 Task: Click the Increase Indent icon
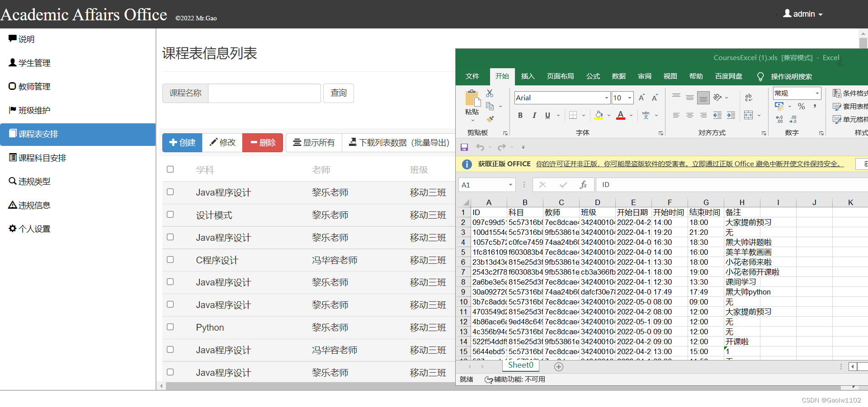(x=731, y=116)
